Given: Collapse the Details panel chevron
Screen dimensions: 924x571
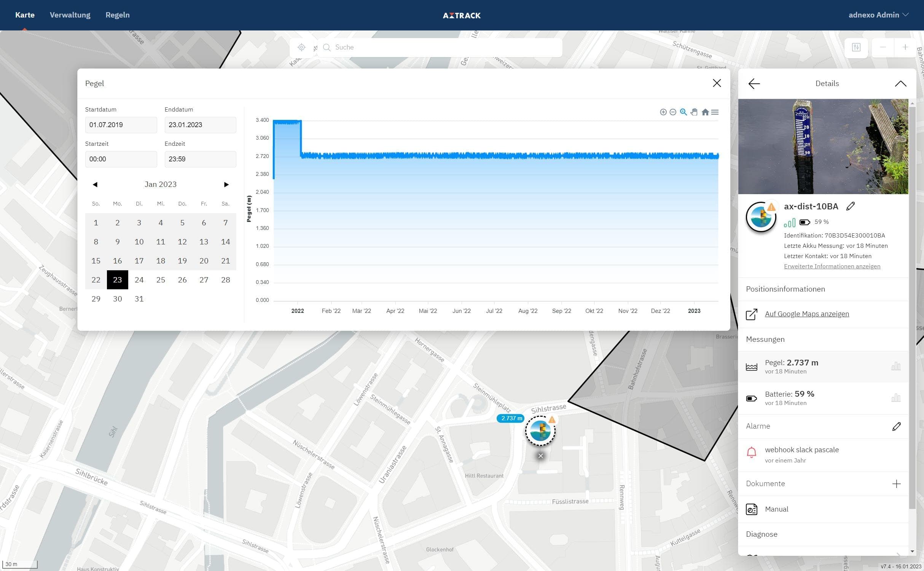Looking at the screenshot, I should point(900,84).
